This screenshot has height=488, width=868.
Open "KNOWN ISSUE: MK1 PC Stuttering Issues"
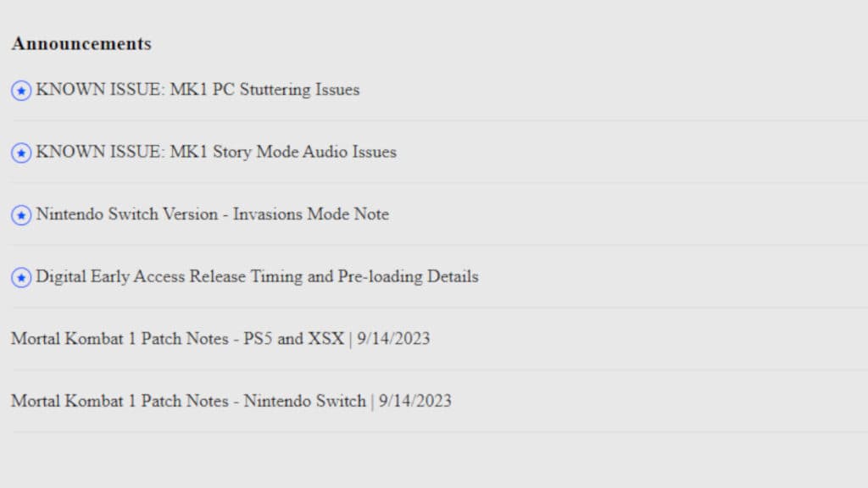tap(196, 90)
